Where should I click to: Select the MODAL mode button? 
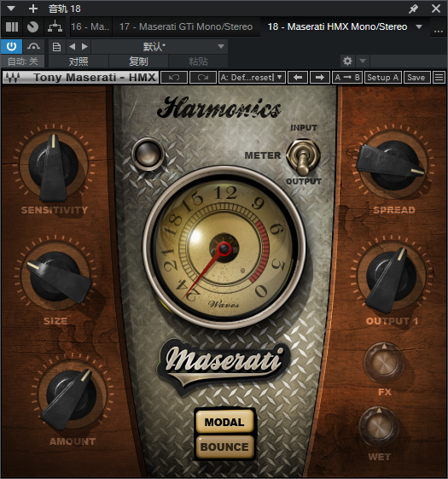point(224,422)
